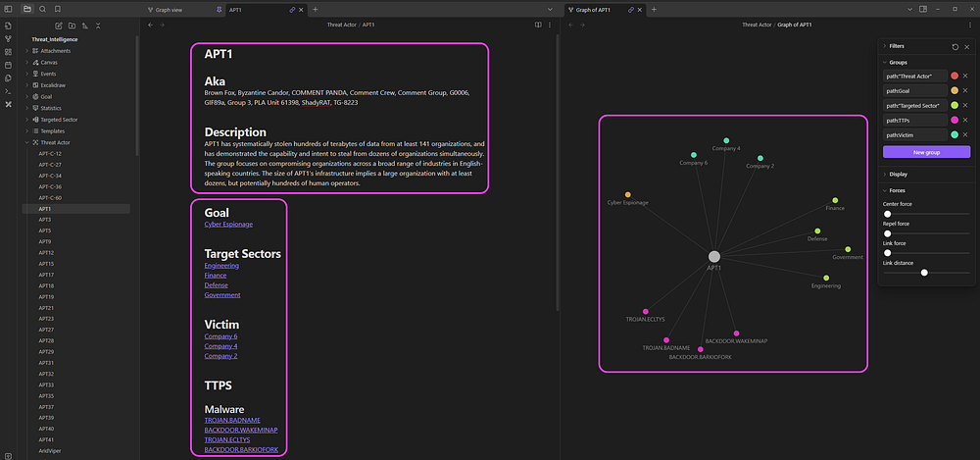
Task: Open the APT28 note in file list
Action: tap(46, 340)
